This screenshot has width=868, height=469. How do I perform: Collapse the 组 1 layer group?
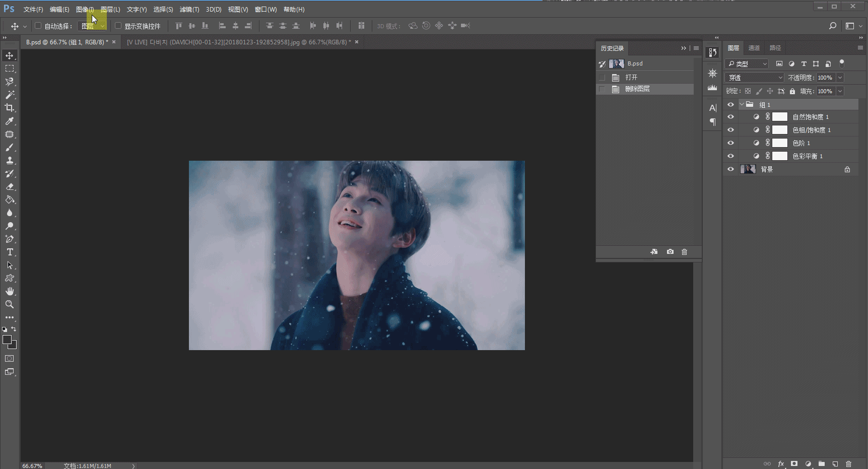[742, 104]
